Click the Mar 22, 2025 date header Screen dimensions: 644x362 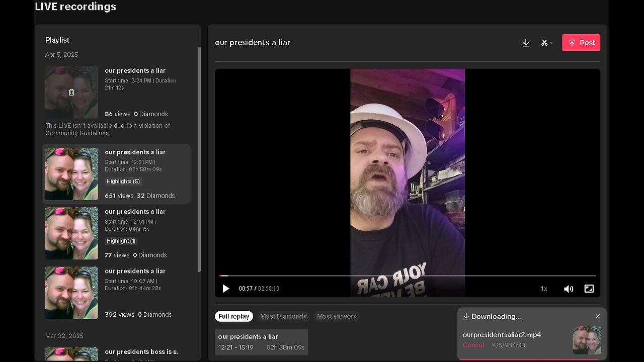tap(64, 336)
